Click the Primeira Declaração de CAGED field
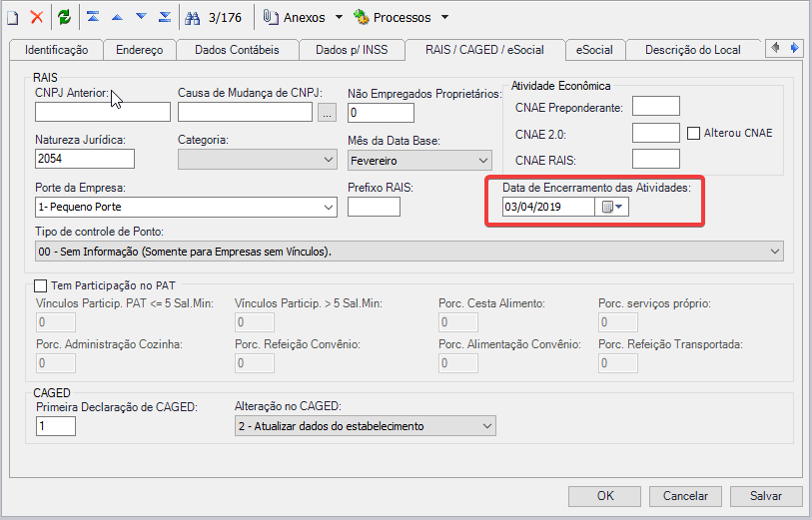The height and width of the screenshot is (520, 812). pos(56,426)
